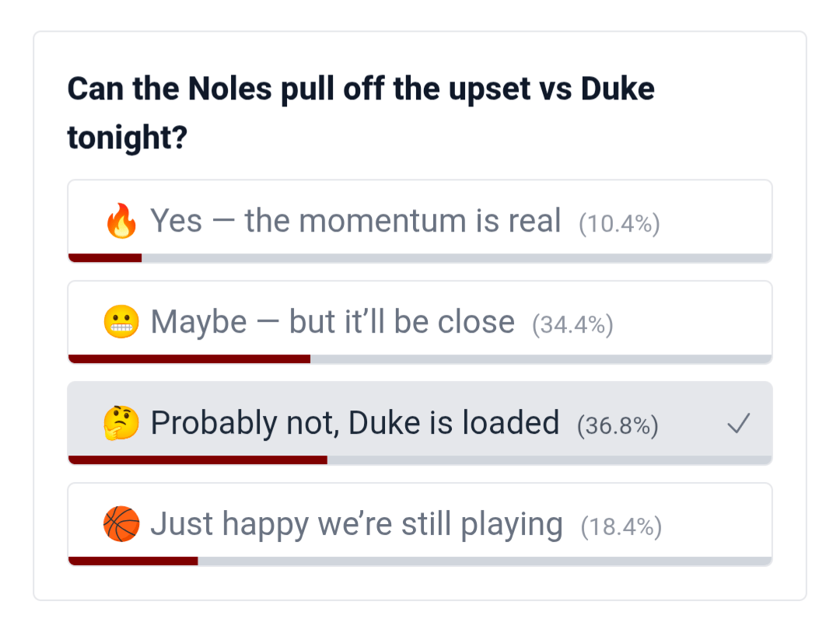The width and height of the screenshot is (840, 636).
Task: Click the 10.4% vote percentage
Action: (619, 224)
